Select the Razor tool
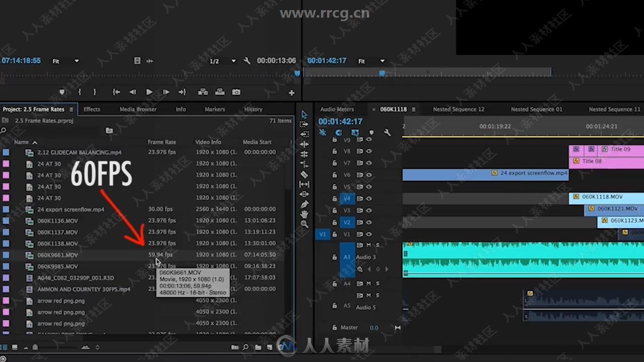Image resolution: width=644 pixels, height=362 pixels. tap(304, 174)
